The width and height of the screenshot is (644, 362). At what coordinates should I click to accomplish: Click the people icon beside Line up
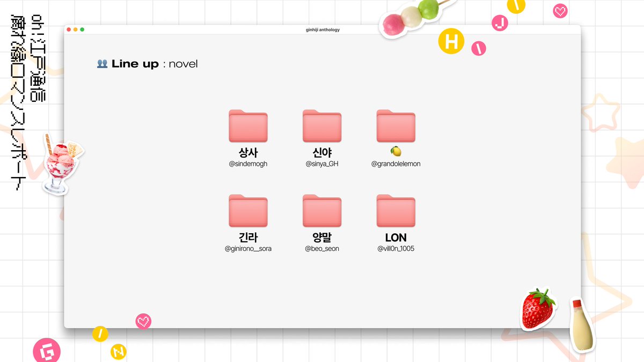103,64
